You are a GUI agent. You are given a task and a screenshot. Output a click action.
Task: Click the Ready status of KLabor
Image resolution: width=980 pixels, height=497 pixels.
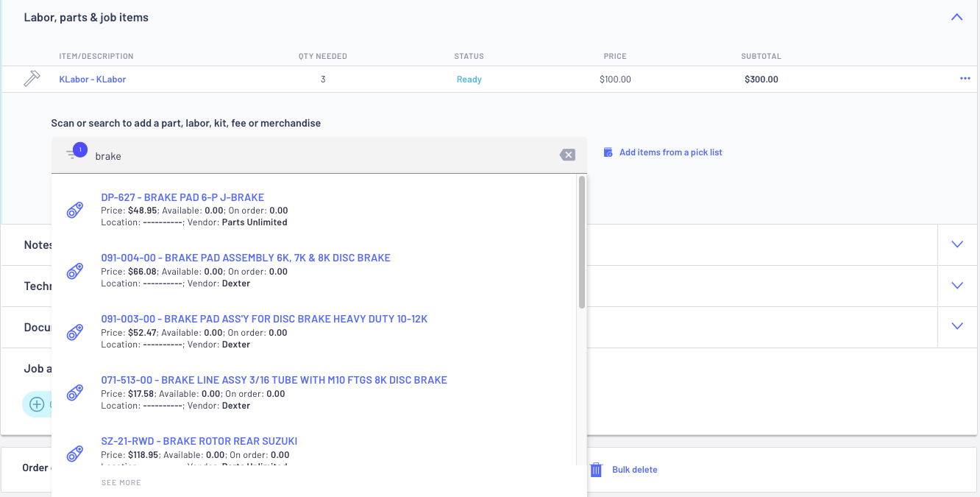(469, 80)
